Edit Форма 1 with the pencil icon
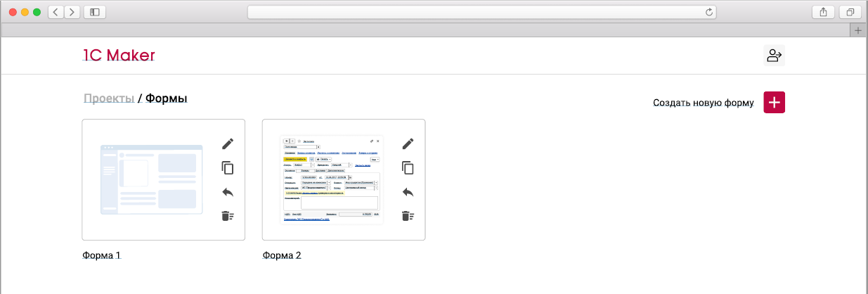This screenshot has height=294, width=868. click(227, 143)
